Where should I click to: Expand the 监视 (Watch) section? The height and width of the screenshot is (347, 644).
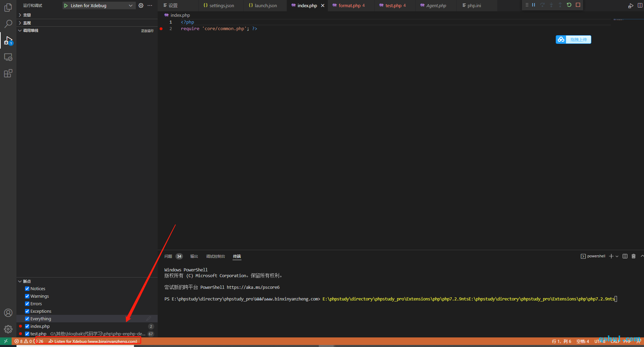click(87, 23)
